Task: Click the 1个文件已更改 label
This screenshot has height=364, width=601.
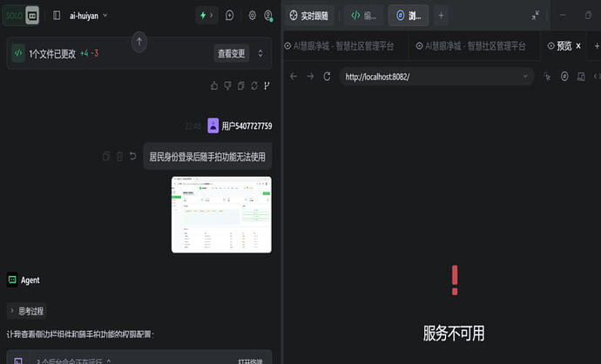Action: tap(52, 54)
